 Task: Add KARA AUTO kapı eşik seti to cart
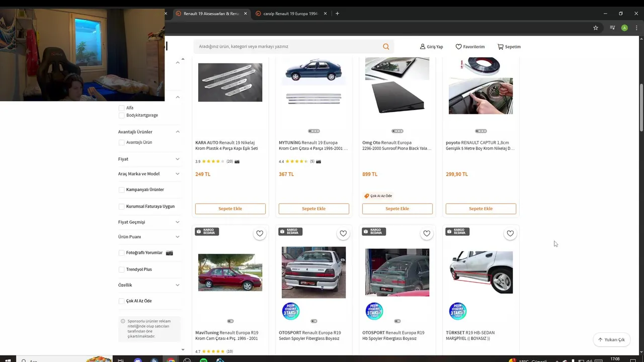click(230, 209)
